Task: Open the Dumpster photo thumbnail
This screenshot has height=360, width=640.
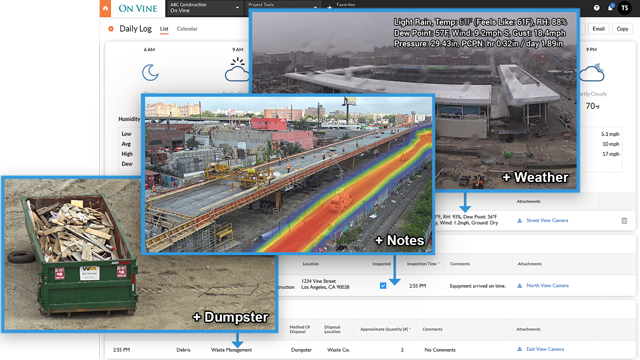Action: coord(139,254)
